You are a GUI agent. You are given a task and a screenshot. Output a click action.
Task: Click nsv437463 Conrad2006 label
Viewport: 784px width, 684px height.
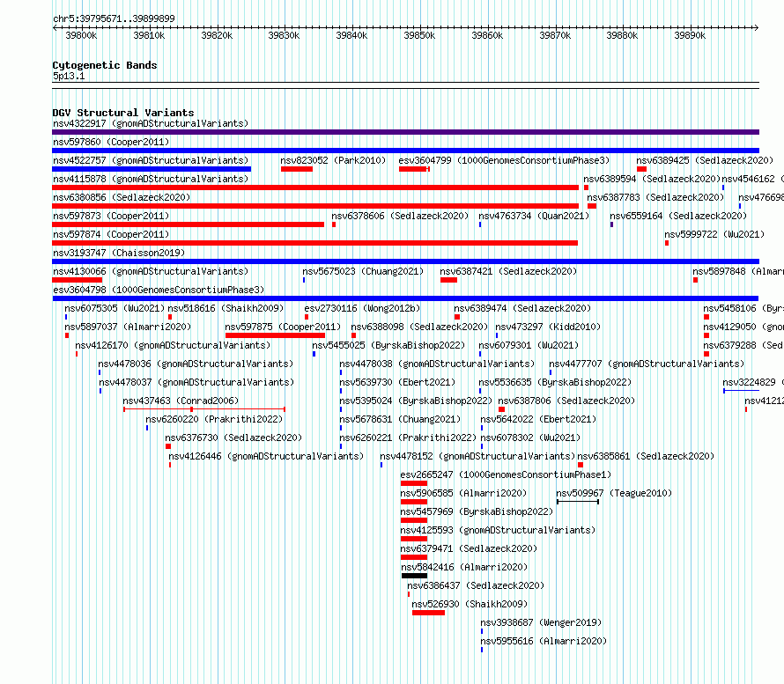(181, 401)
